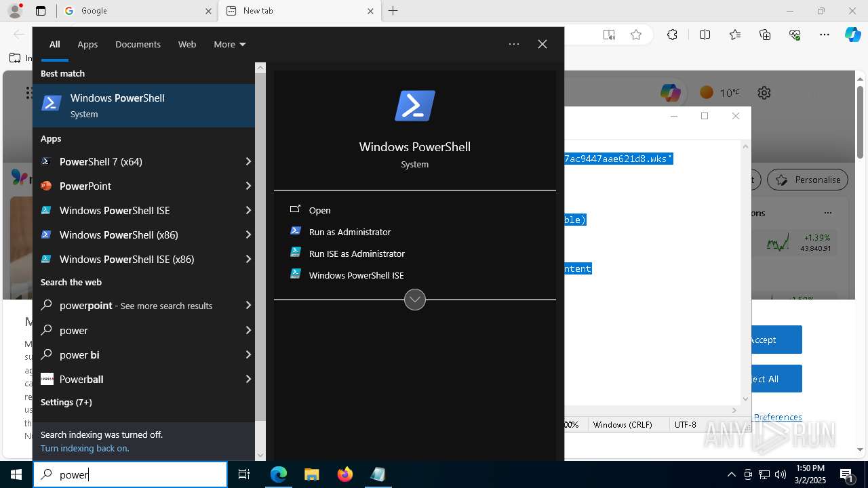
Task: Open Edge Collections icon
Action: 765,35
